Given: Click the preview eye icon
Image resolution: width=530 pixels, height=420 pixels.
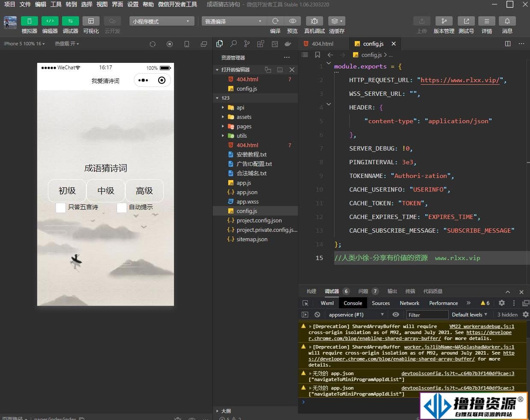Looking at the screenshot, I should coord(292,21).
